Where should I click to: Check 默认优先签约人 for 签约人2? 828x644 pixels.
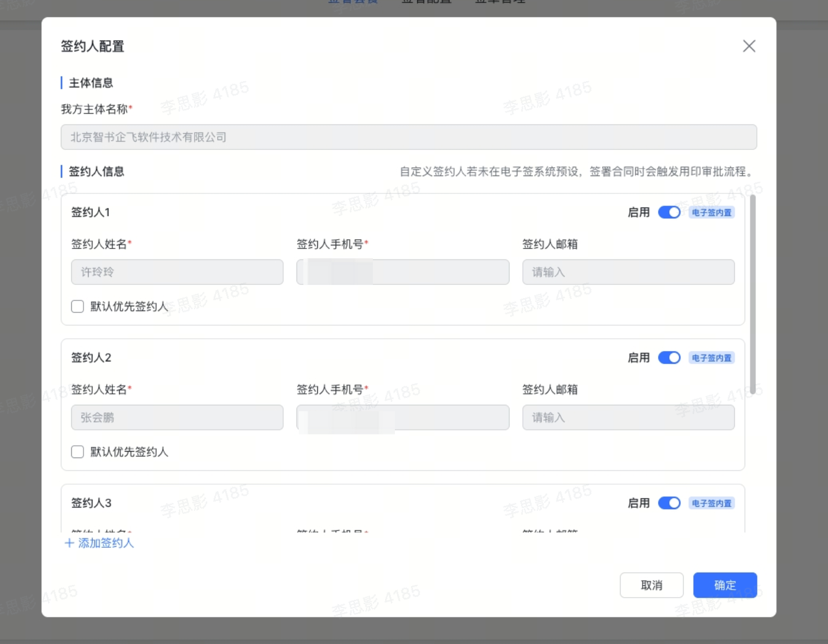tap(78, 452)
